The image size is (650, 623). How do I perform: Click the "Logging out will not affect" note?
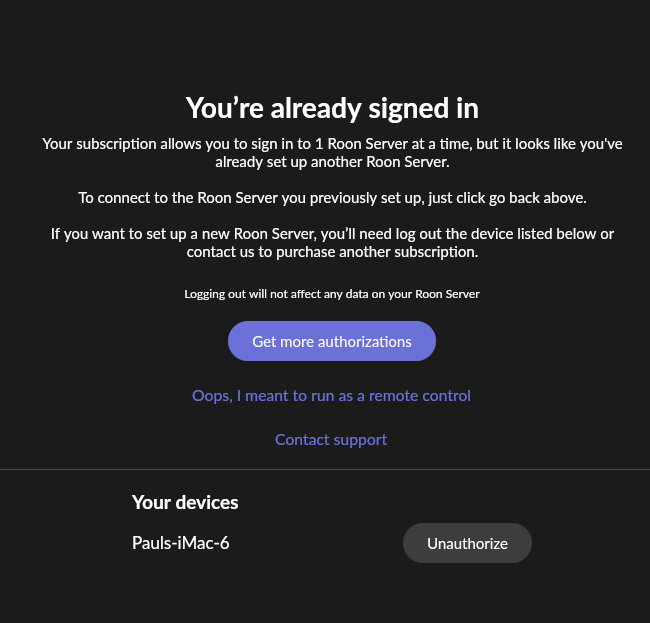332,294
